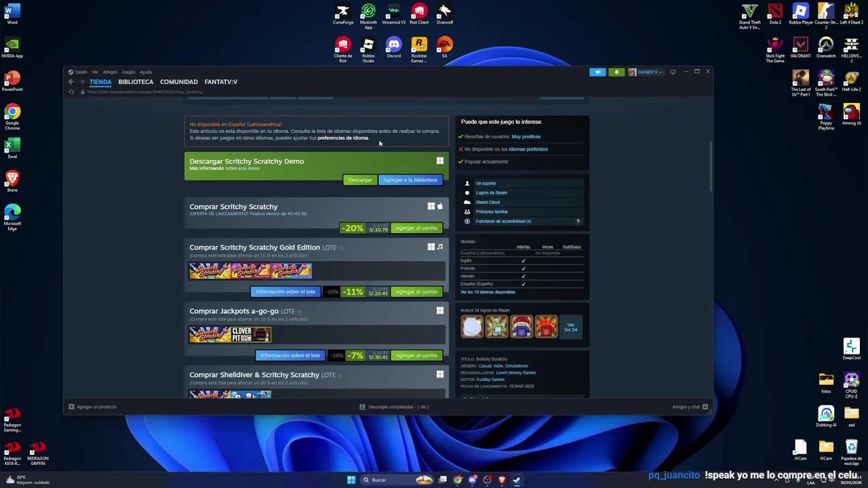Add Jackpots a-go-go bundle to cart

coord(416,356)
